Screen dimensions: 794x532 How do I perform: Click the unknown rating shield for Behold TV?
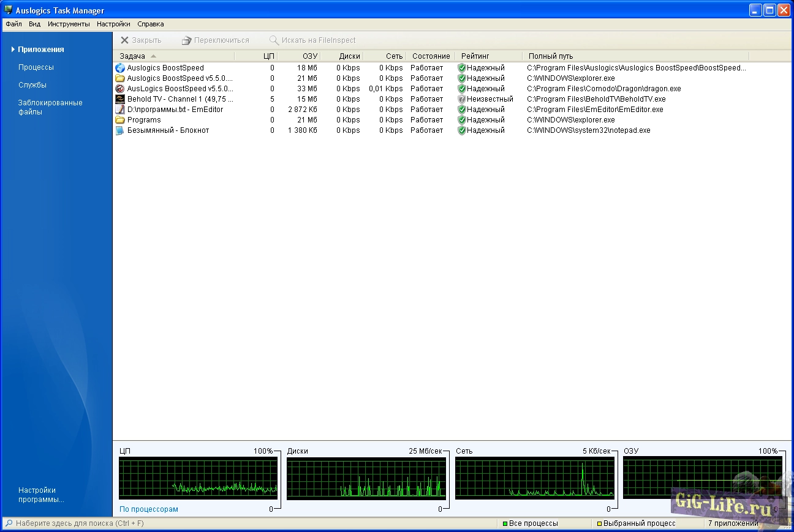tap(462, 99)
